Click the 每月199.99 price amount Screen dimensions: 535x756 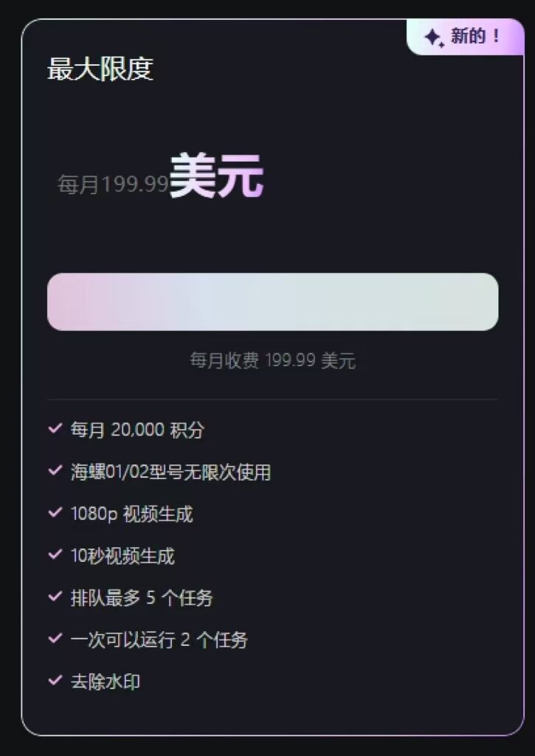tap(114, 185)
